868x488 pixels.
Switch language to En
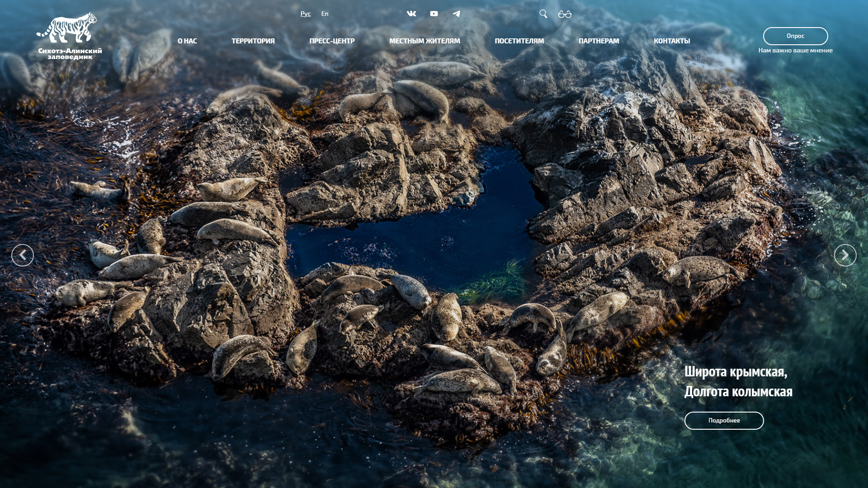point(325,14)
